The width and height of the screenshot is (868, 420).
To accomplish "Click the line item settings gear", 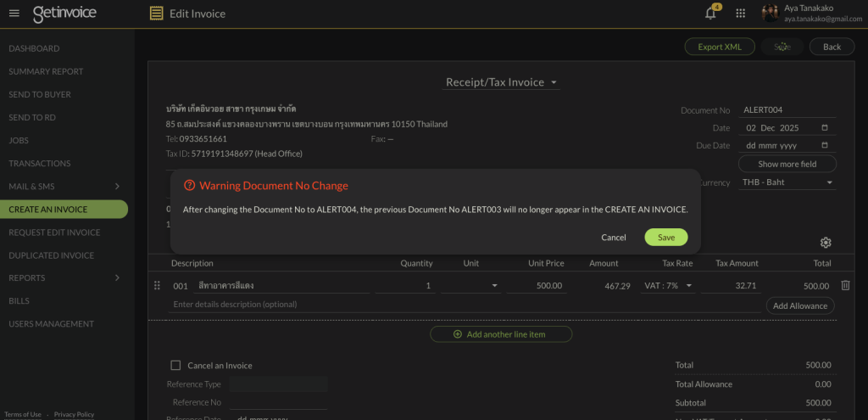I will click(826, 243).
